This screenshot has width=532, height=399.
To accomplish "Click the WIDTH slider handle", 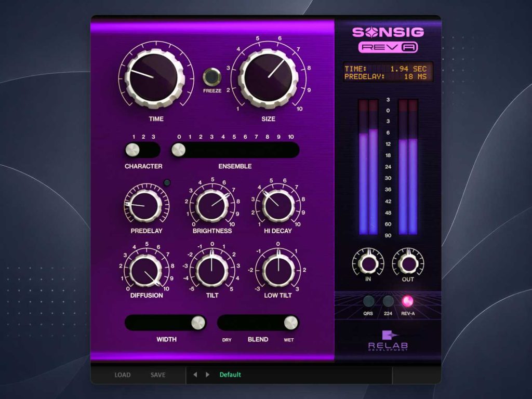I will [x=198, y=323].
